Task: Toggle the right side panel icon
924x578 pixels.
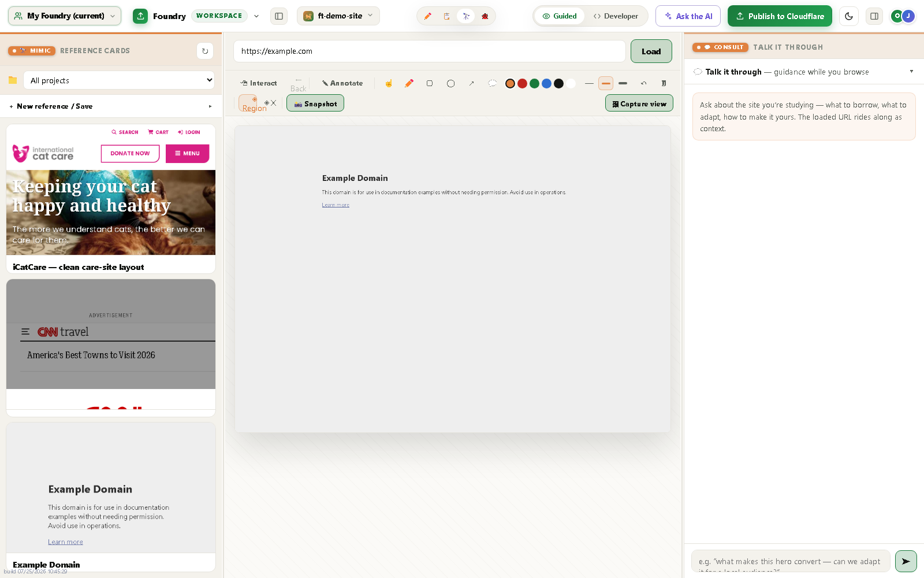Action: 874,16
